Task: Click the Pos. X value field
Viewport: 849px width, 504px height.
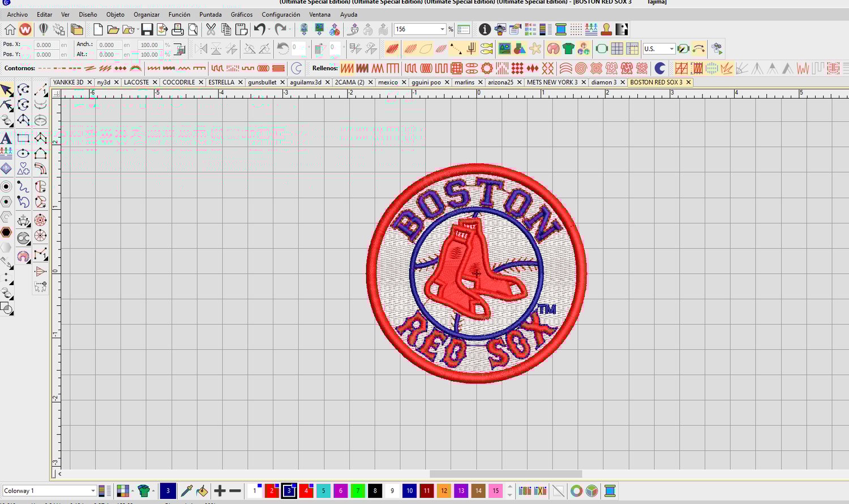Action: coord(46,45)
